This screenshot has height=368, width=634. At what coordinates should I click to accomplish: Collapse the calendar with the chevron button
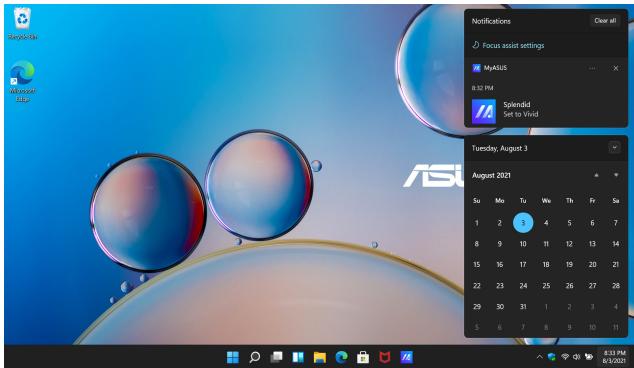coord(615,148)
